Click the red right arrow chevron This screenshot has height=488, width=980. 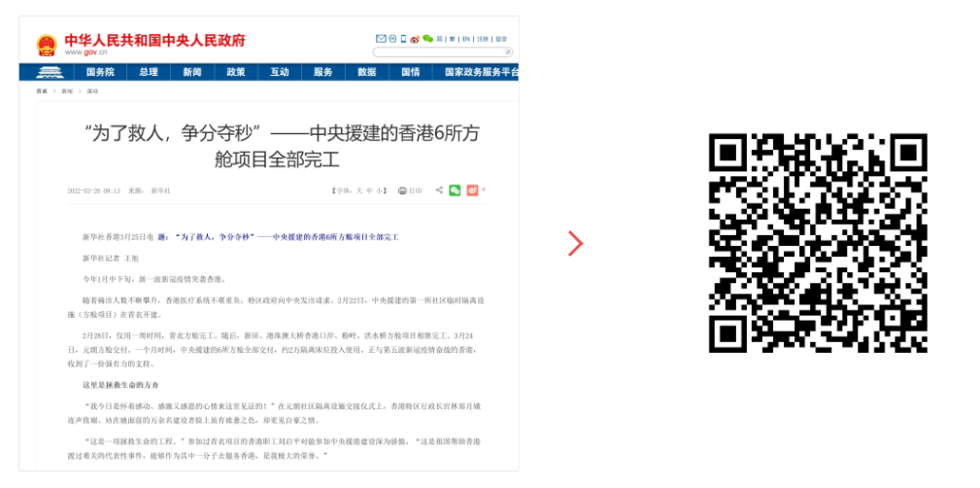click(576, 243)
